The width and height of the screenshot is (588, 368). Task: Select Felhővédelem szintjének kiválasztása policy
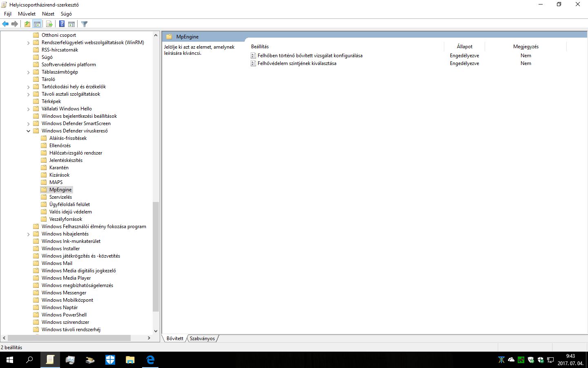point(297,63)
